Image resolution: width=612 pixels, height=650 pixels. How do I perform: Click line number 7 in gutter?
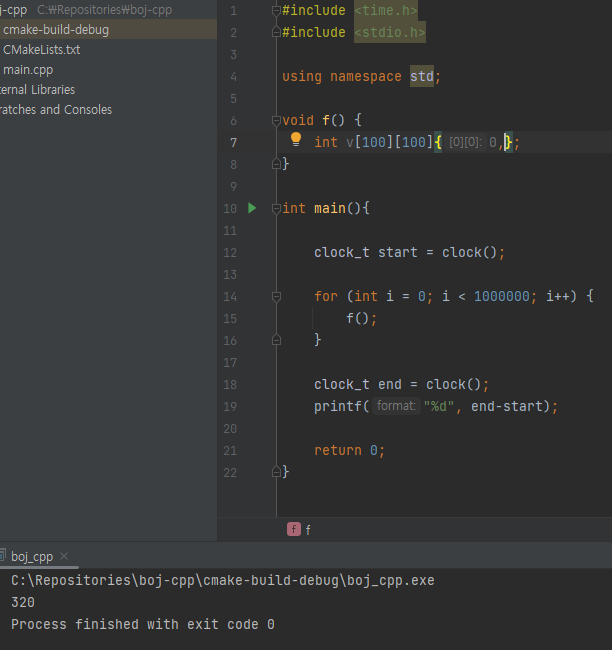point(233,143)
